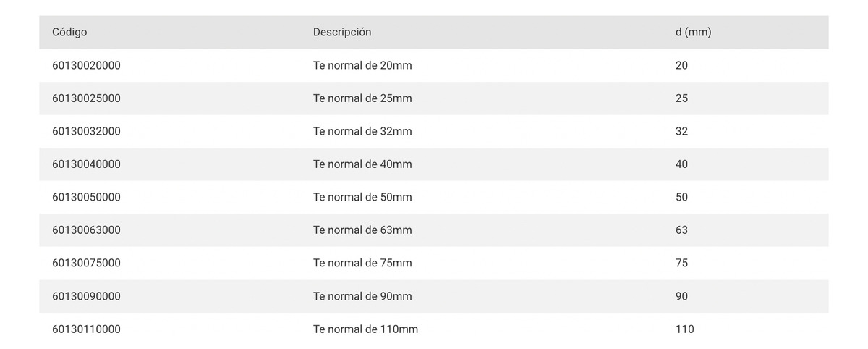
Task: Select the "Te normal de 75mm" description
Action: [x=362, y=263]
